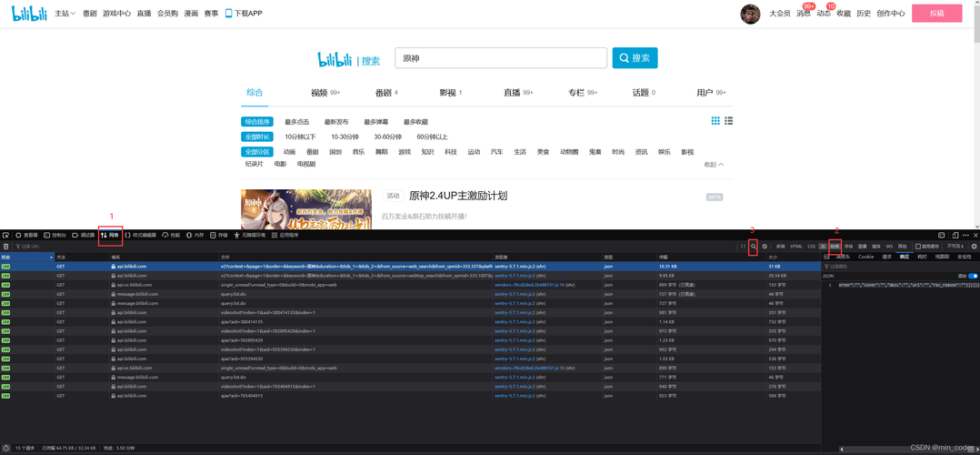
Task: Click the blue 搜索 search button
Action: [x=635, y=57]
